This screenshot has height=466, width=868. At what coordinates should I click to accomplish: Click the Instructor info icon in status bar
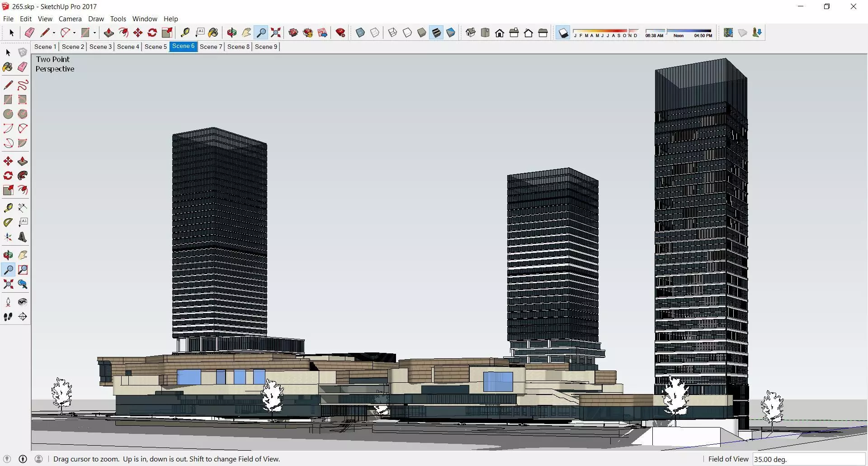(23, 459)
